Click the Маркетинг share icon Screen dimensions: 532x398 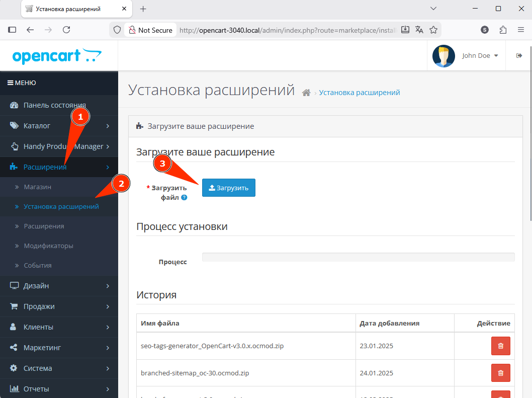pos(14,347)
